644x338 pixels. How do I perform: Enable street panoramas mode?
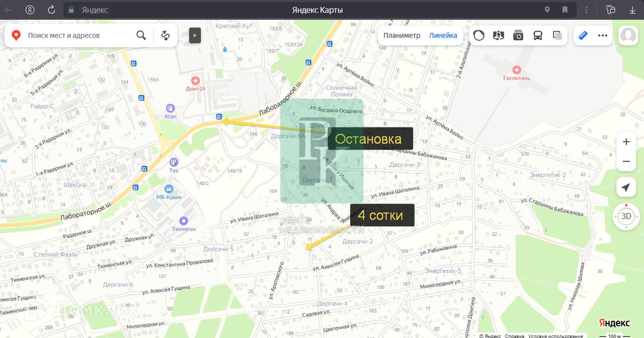tap(499, 35)
